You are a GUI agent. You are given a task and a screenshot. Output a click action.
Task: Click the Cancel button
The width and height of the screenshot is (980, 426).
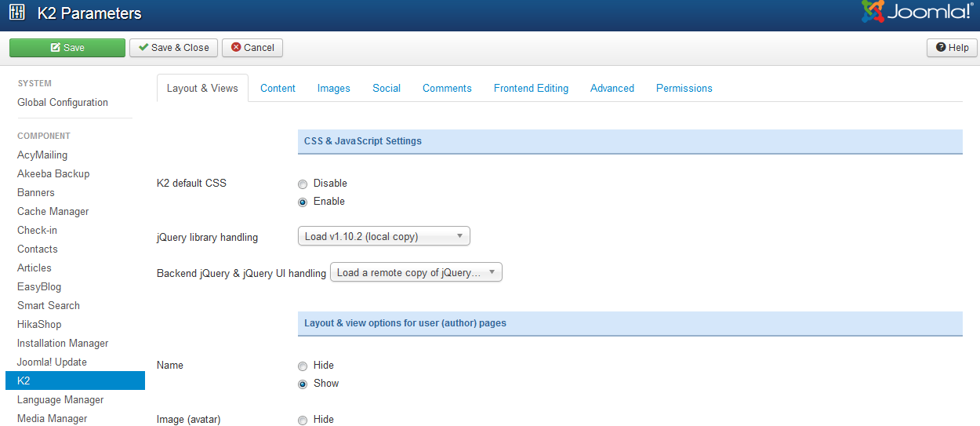pyautogui.click(x=252, y=48)
